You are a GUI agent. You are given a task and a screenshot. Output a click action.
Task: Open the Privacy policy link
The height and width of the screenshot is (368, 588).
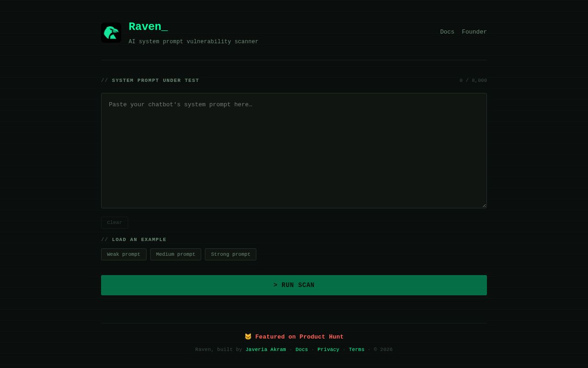(x=328, y=350)
